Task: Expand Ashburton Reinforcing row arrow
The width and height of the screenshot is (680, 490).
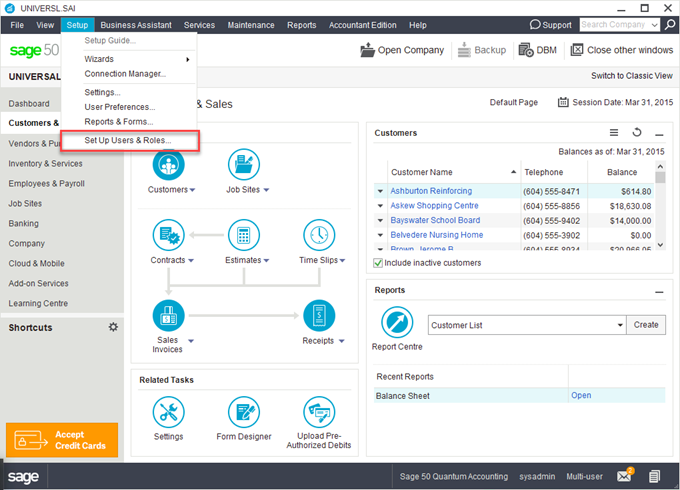Action: pos(380,191)
